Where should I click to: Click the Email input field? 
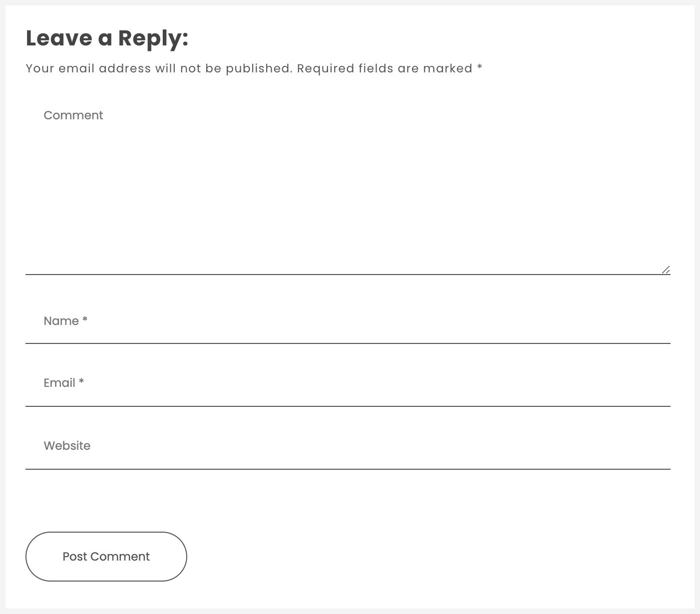348,383
